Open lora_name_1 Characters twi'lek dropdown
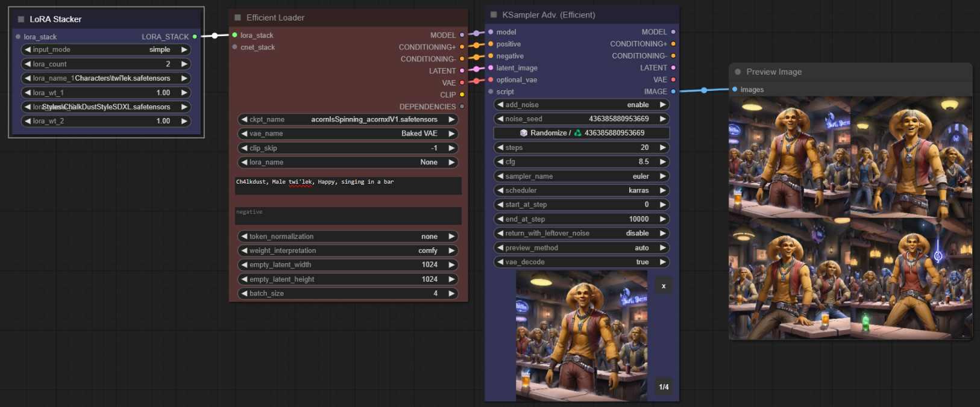Image resolution: width=980 pixels, height=407 pixels. pos(106,78)
